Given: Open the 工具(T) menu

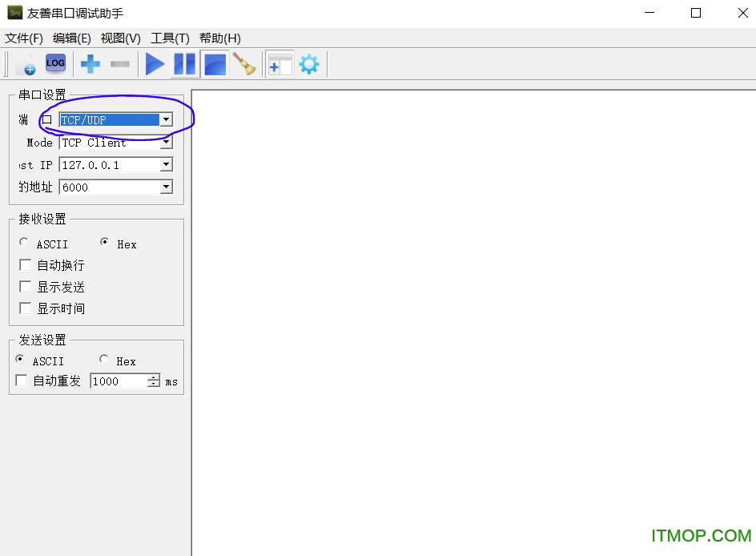Looking at the screenshot, I should [170, 38].
